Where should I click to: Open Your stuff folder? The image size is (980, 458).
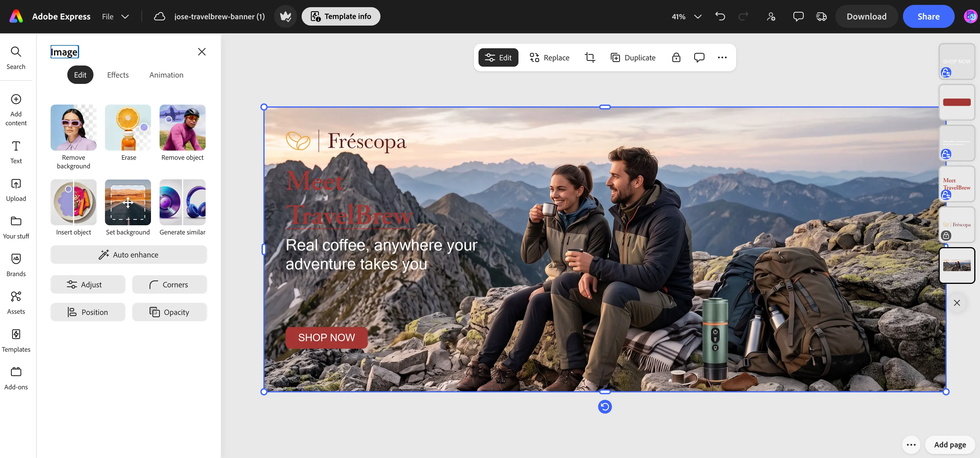(x=16, y=228)
